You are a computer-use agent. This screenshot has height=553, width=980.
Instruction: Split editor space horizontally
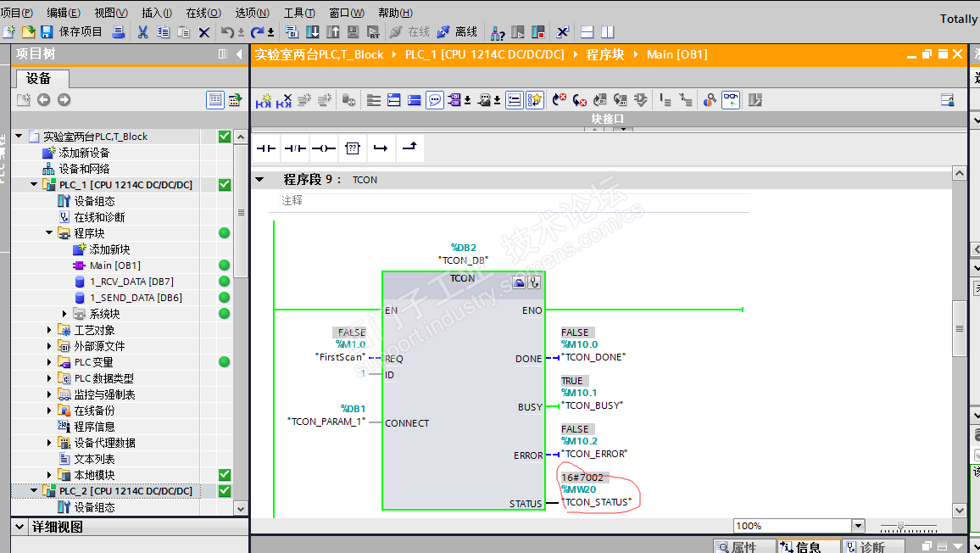(587, 32)
